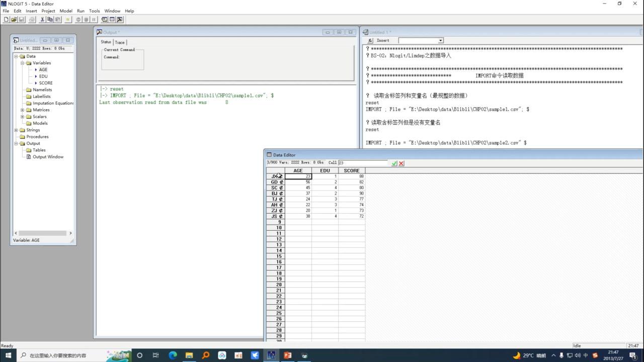Click the New file toolbar icon
The width and height of the screenshot is (644, 362).
coord(7,20)
